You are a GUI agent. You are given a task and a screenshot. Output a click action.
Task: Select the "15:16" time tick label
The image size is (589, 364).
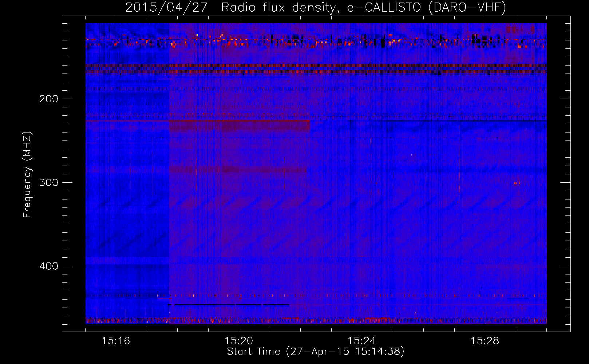[x=116, y=341]
